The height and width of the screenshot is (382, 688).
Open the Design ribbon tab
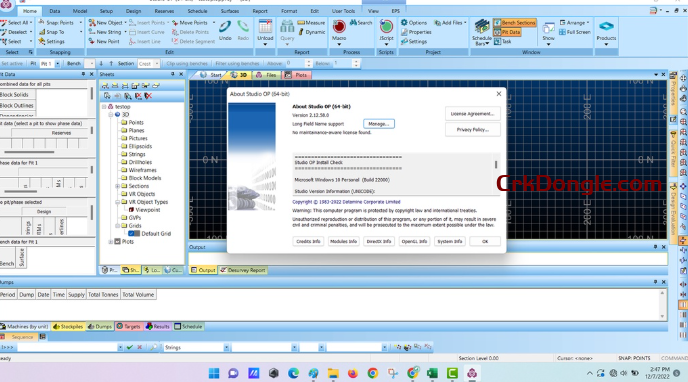pyautogui.click(x=133, y=11)
